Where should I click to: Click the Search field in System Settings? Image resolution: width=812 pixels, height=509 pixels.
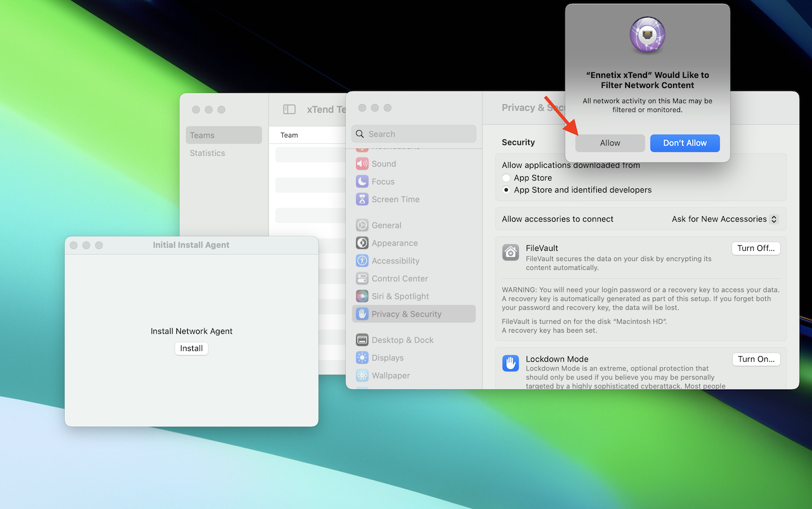click(x=414, y=134)
